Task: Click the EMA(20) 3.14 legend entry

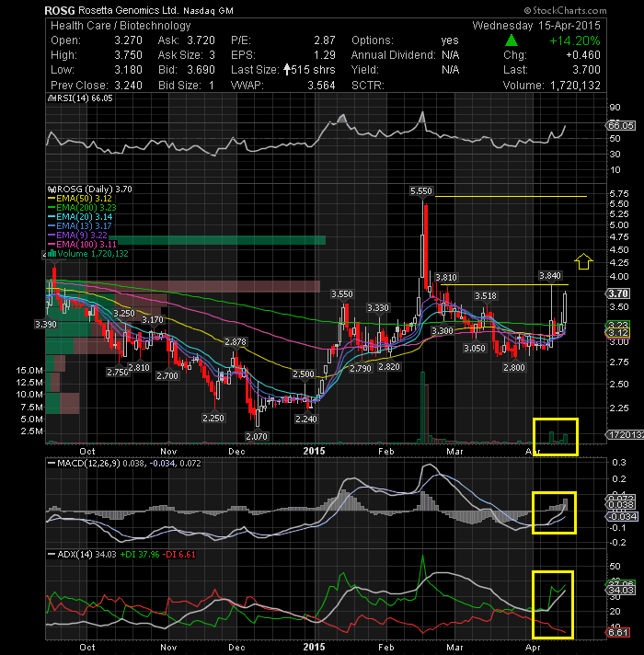Action: 80,217
